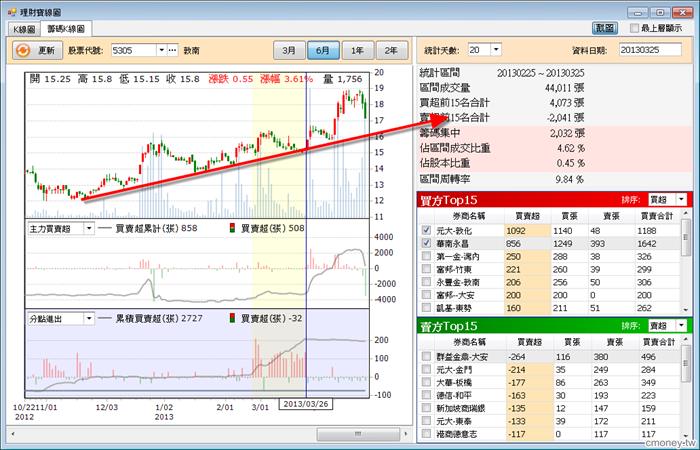700x450 pixels.
Task: Enable the 最上層顯示 checkbox
Action: tap(634, 28)
